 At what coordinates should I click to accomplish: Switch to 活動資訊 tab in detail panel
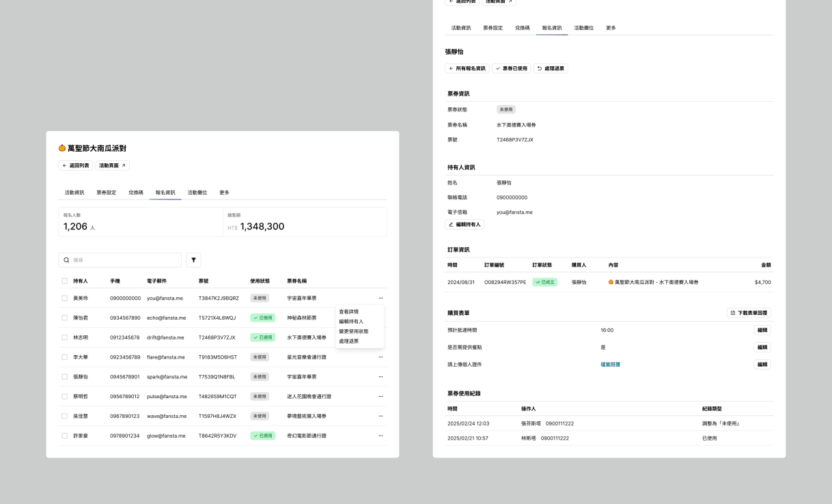[461, 28]
